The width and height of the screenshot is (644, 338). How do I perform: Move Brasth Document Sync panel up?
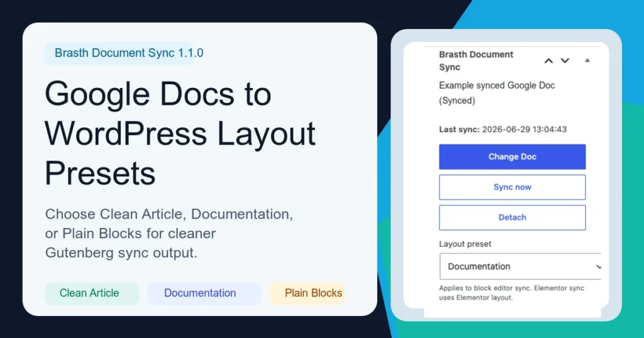coord(548,61)
